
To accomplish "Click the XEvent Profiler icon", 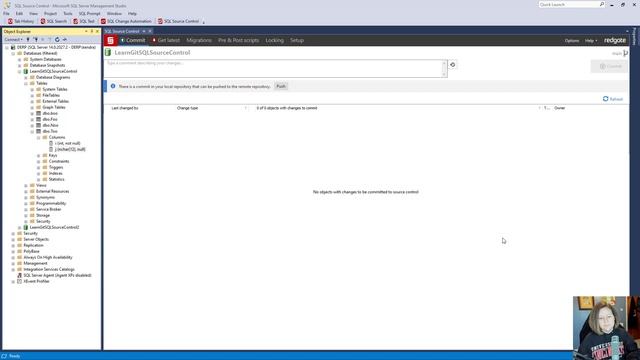I will pos(19,281).
